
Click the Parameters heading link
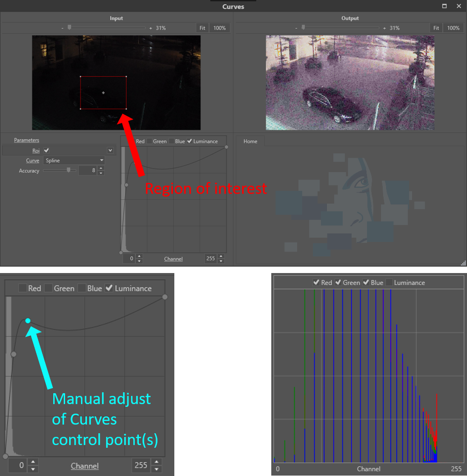click(26, 140)
